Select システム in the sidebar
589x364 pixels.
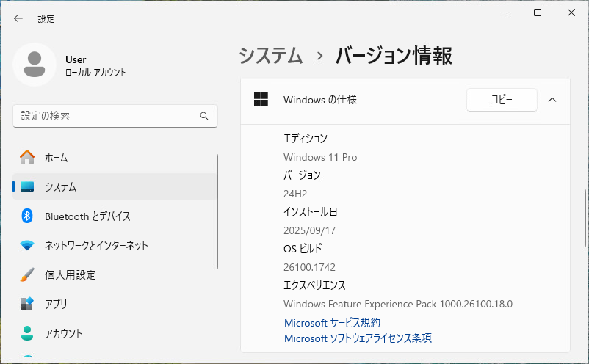pyautogui.click(x=115, y=186)
